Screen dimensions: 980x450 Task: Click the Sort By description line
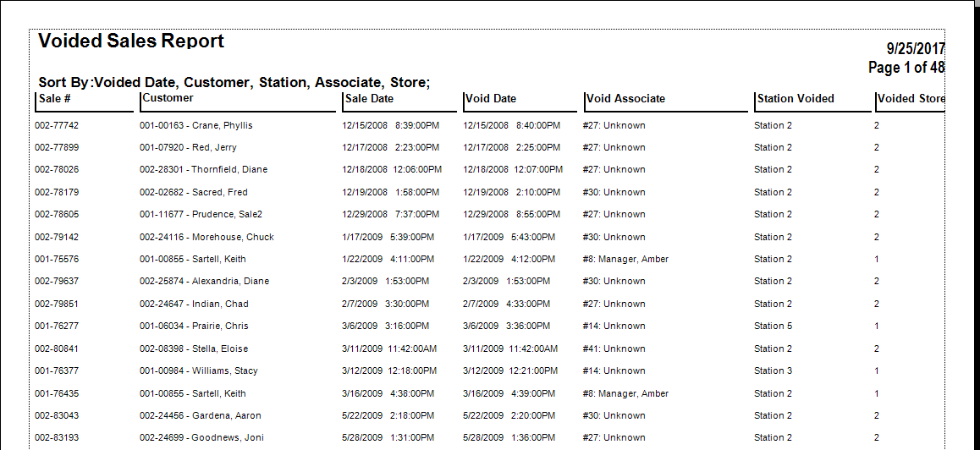tap(234, 82)
